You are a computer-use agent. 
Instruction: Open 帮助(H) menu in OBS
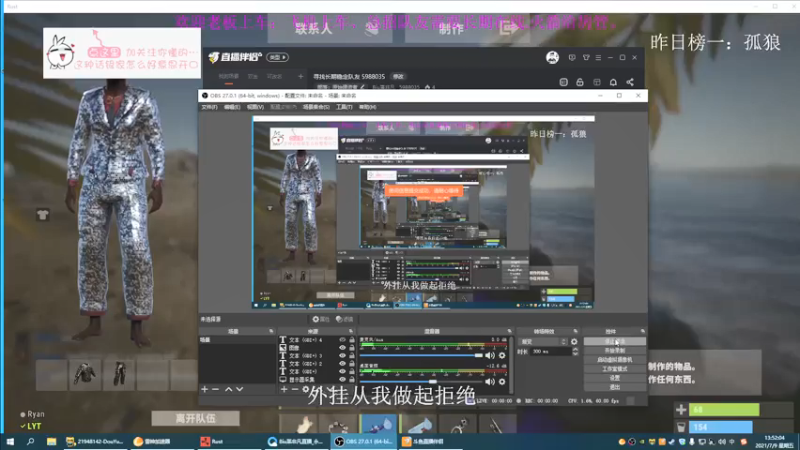coord(367,107)
